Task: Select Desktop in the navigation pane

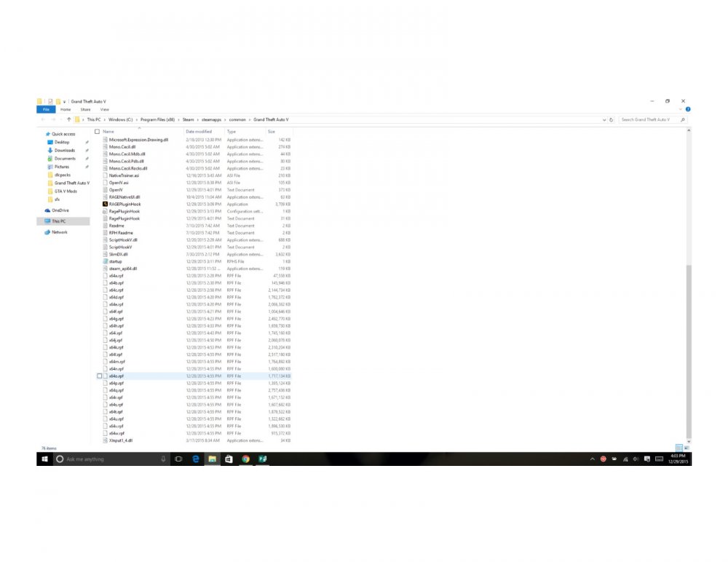Action: 62,143
